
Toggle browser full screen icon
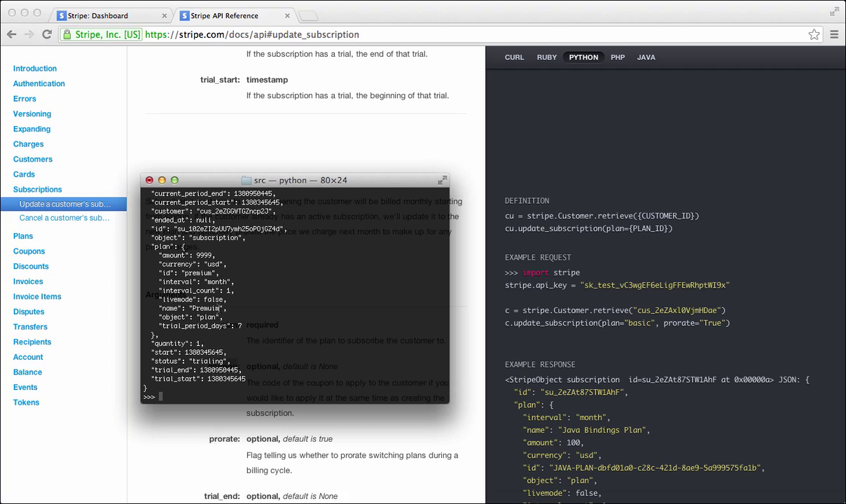point(834,11)
